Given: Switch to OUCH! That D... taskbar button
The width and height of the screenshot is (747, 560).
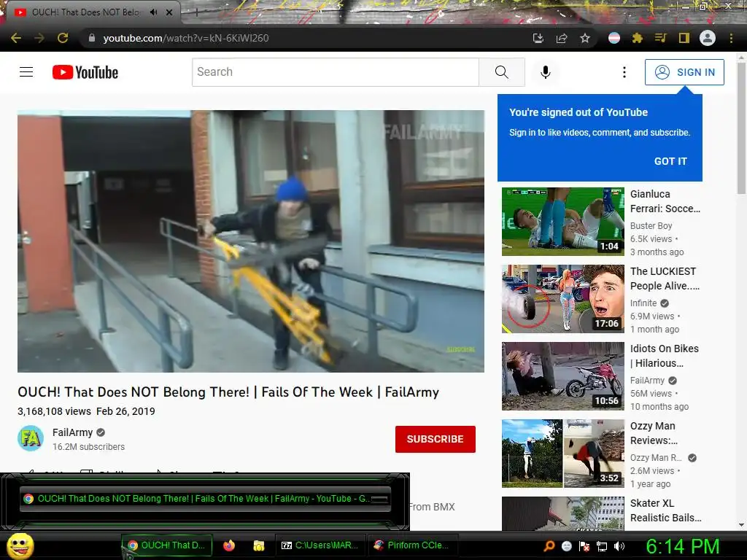Looking at the screenshot, I should [166, 545].
